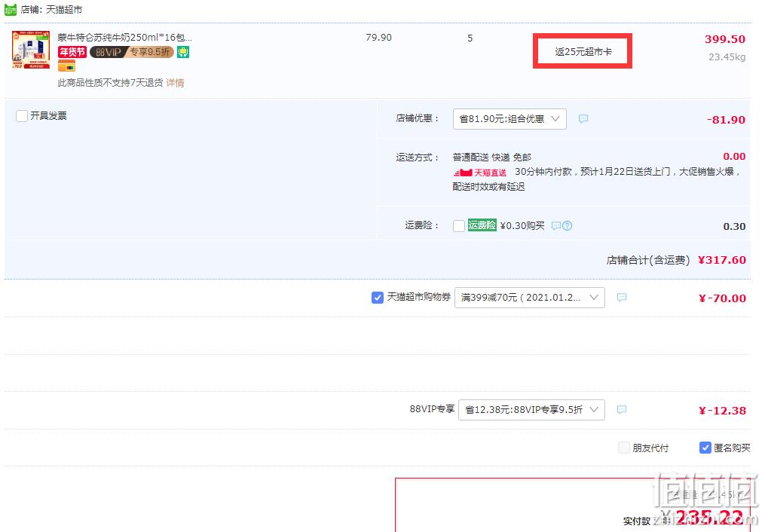Click the comment icon after ¥0.30购买

pyautogui.click(x=555, y=226)
